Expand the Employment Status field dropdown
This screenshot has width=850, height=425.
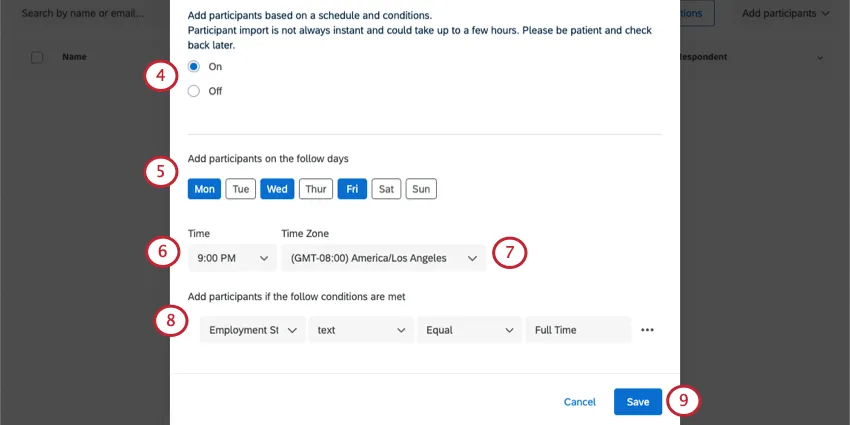pyautogui.click(x=252, y=330)
